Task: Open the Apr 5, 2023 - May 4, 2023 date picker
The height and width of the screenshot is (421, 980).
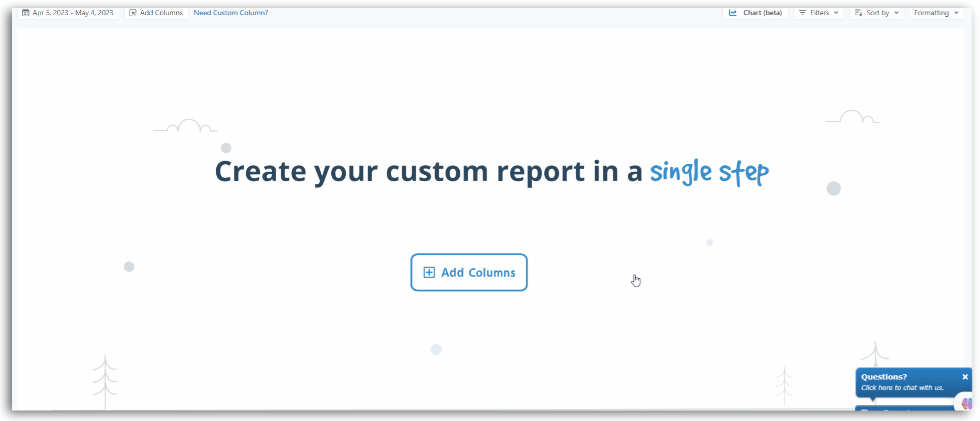Action: [68, 13]
